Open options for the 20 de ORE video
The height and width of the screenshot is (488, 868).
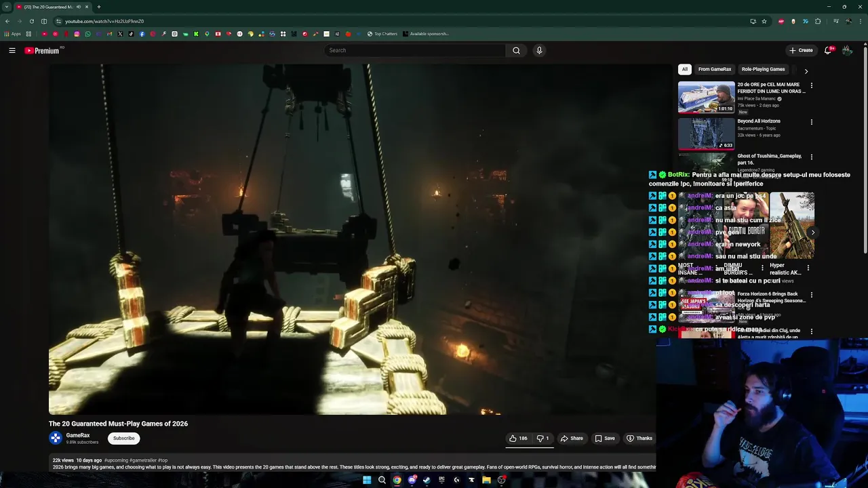point(811,85)
